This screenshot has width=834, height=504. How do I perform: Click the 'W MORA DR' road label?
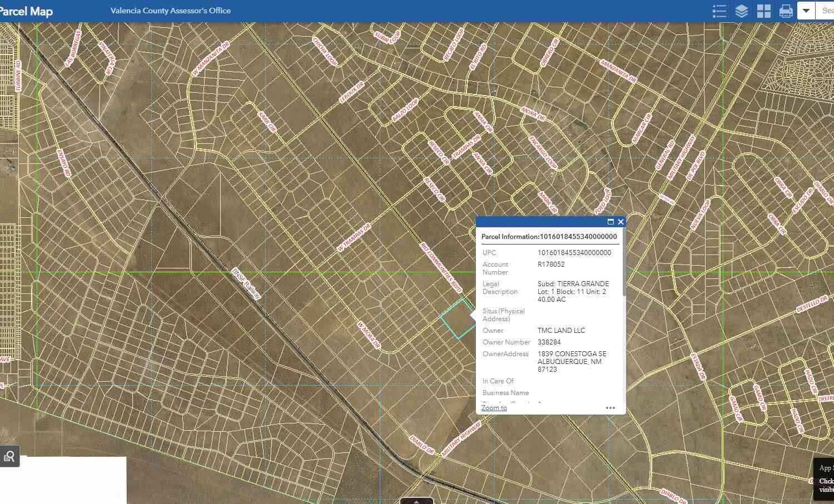pos(369,336)
